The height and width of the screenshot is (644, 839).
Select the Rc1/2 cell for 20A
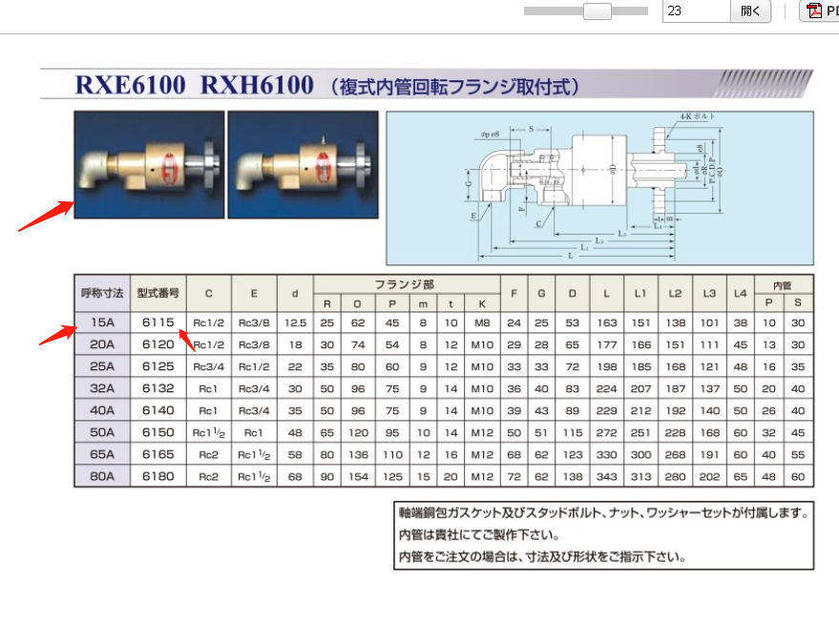pos(206,345)
